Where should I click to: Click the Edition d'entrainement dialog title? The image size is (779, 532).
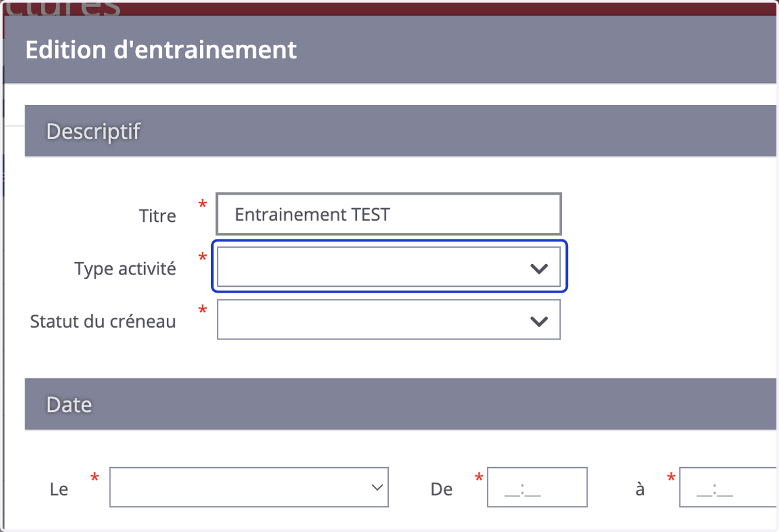point(161,50)
